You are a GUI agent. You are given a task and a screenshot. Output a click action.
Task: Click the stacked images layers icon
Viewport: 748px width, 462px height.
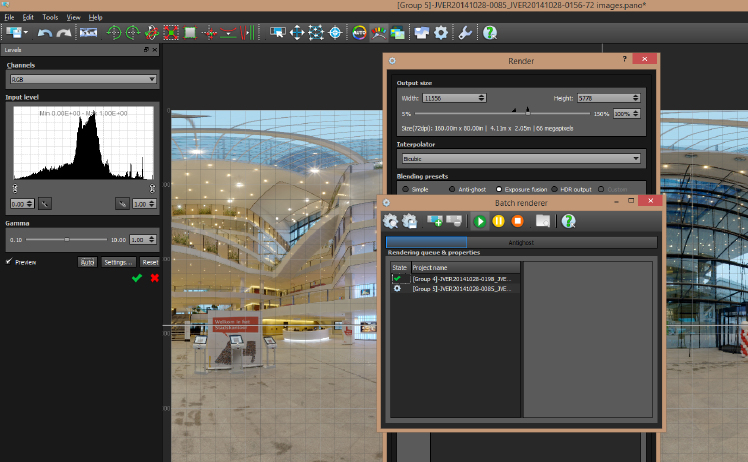point(397,33)
